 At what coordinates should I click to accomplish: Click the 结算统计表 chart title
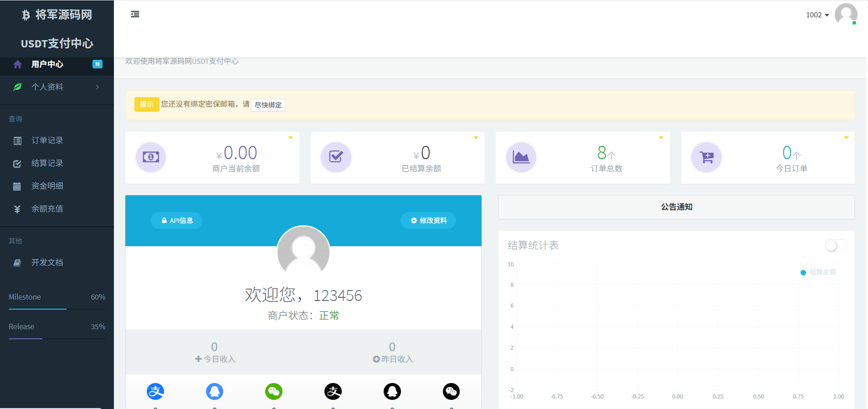click(533, 245)
